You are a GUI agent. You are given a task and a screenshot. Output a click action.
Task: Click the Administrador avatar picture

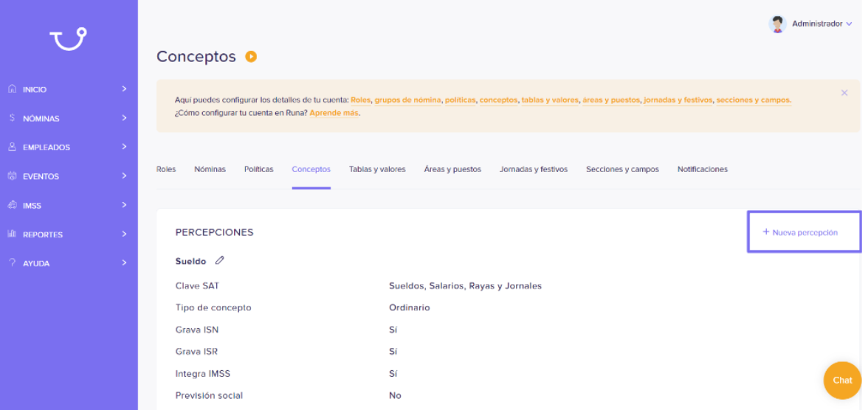click(777, 24)
